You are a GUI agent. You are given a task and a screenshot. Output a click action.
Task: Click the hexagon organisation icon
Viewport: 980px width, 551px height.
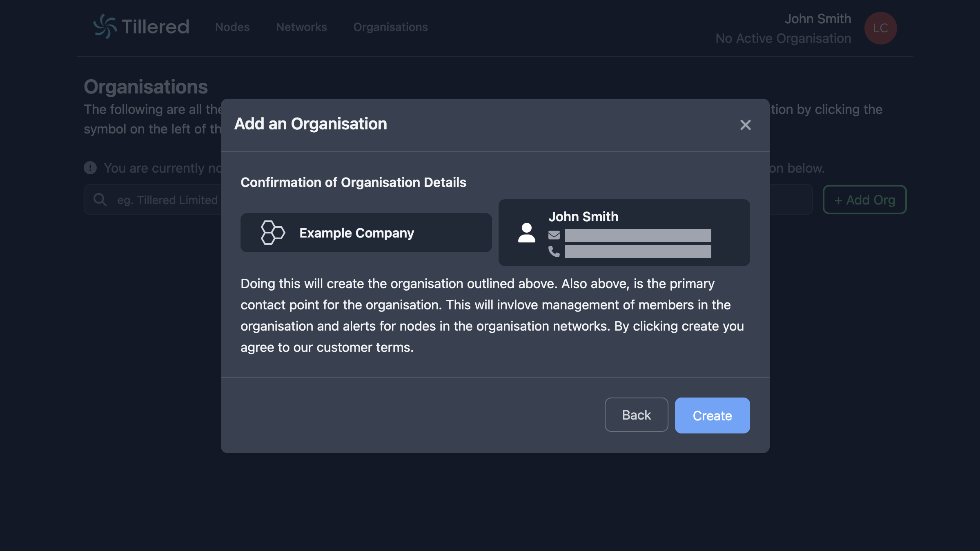point(273,233)
